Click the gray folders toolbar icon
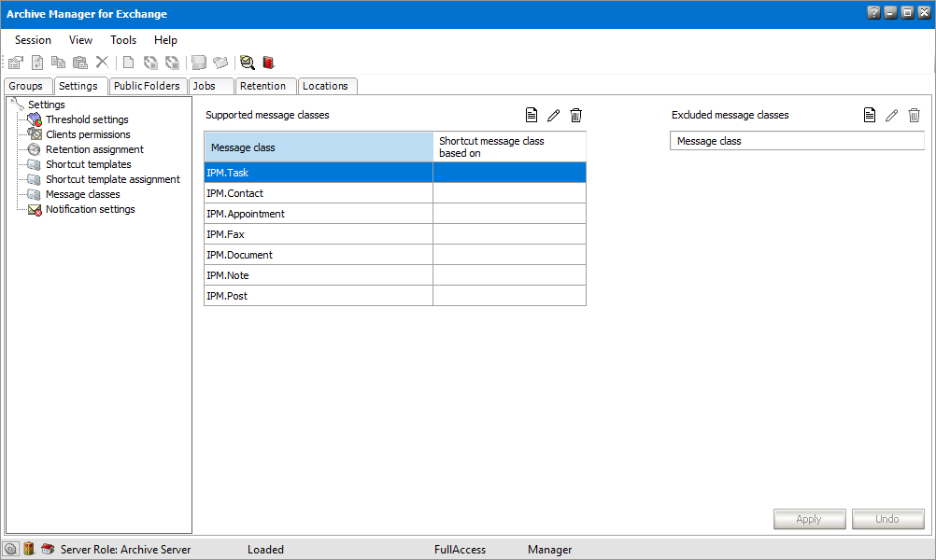This screenshot has width=936, height=560. point(220,62)
